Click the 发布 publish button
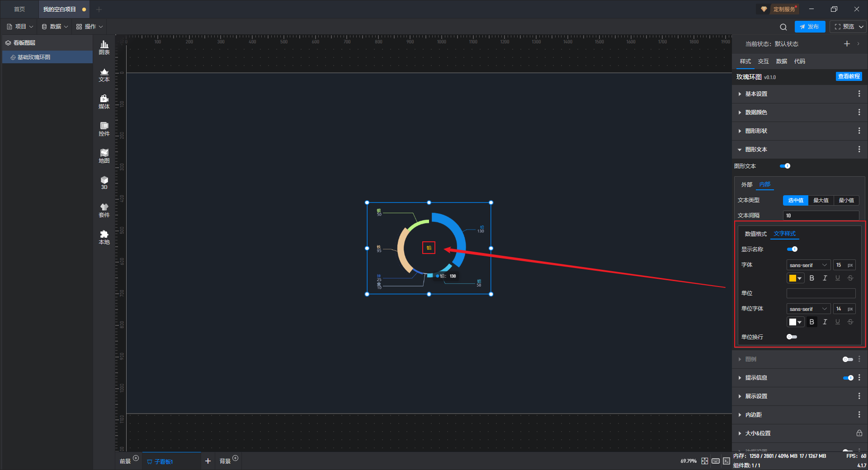Viewport: 868px width, 470px height. pyautogui.click(x=810, y=27)
